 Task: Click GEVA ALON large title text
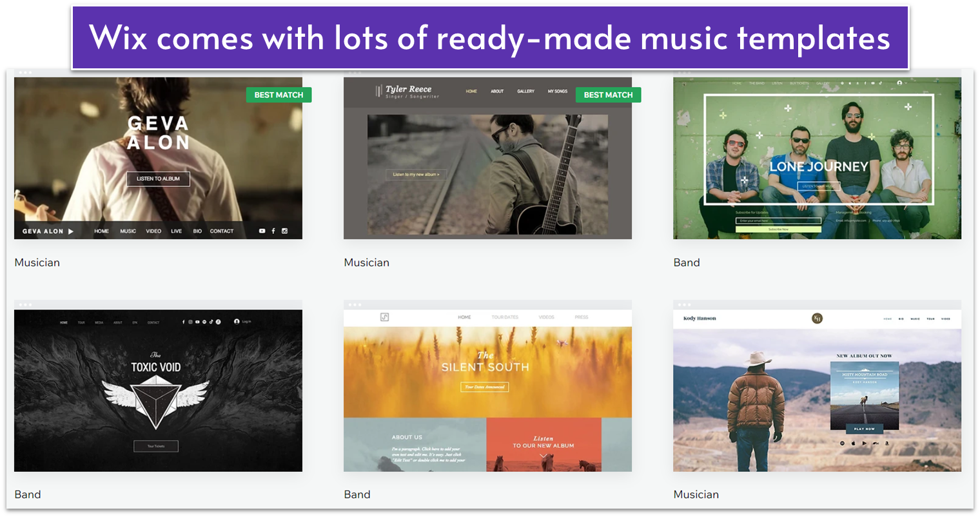(158, 133)
